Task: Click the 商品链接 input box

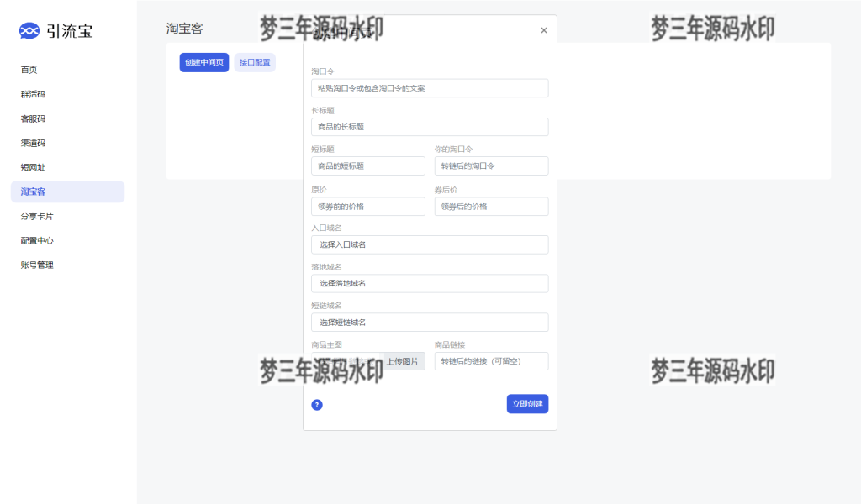Action: [491, 361]
